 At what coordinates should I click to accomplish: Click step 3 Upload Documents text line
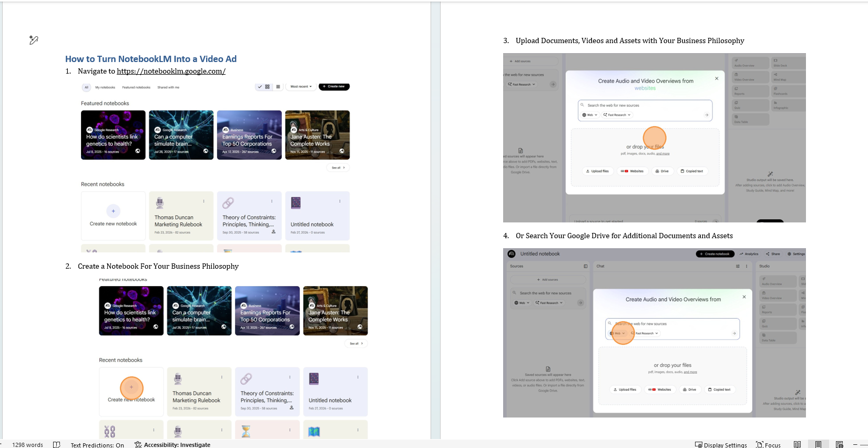click(x=629, y=41)
